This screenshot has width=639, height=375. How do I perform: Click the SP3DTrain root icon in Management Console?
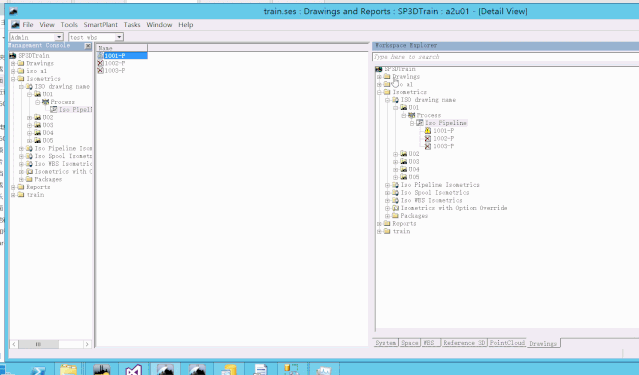pos(13,55)
